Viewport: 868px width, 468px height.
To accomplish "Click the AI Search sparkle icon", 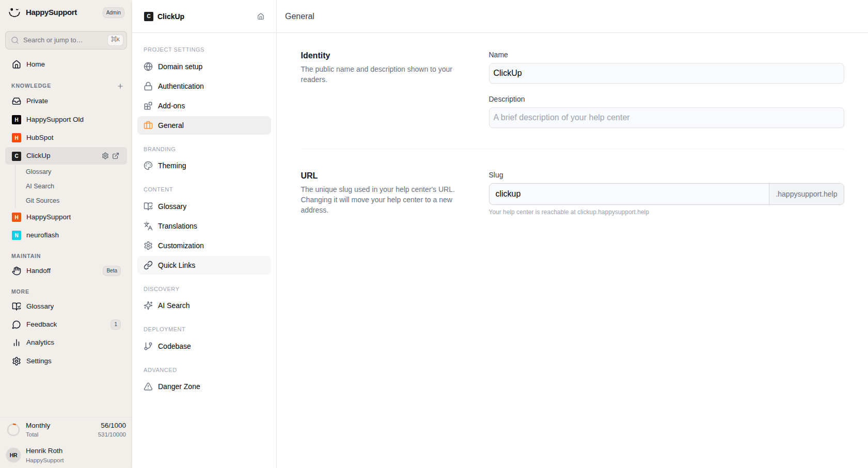I will click(148, 305).
